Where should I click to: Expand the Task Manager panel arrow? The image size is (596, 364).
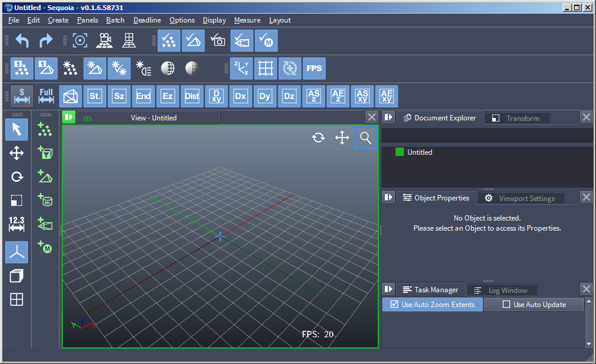[x=388, y=289]
